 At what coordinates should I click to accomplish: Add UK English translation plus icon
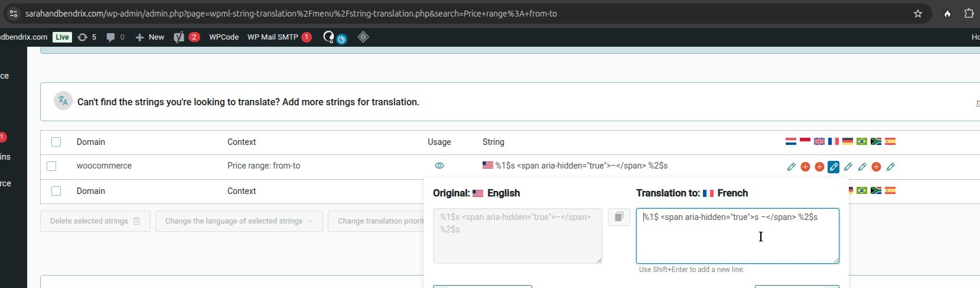[x=819, y=167]
